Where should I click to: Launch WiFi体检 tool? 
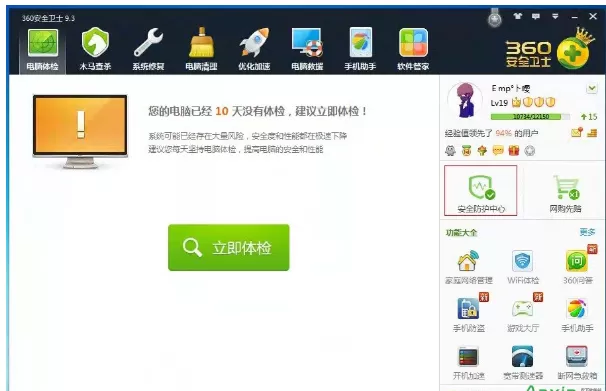[x=523, y=267]
